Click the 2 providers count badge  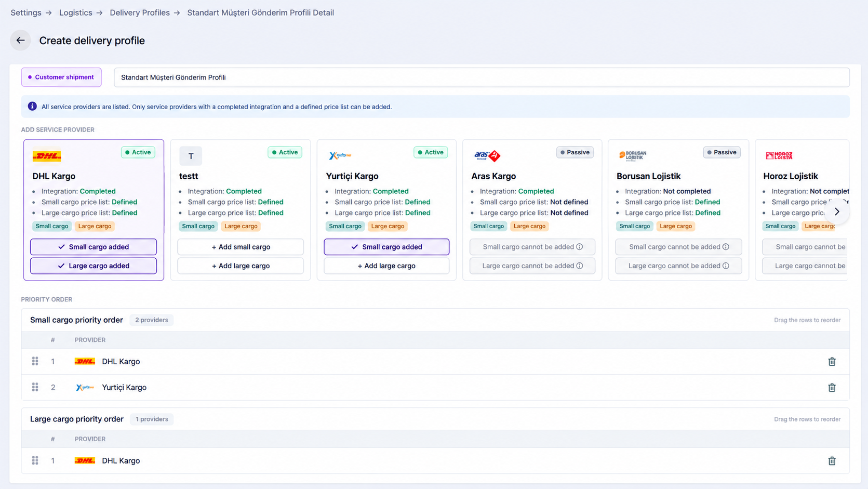click(152, 320)
